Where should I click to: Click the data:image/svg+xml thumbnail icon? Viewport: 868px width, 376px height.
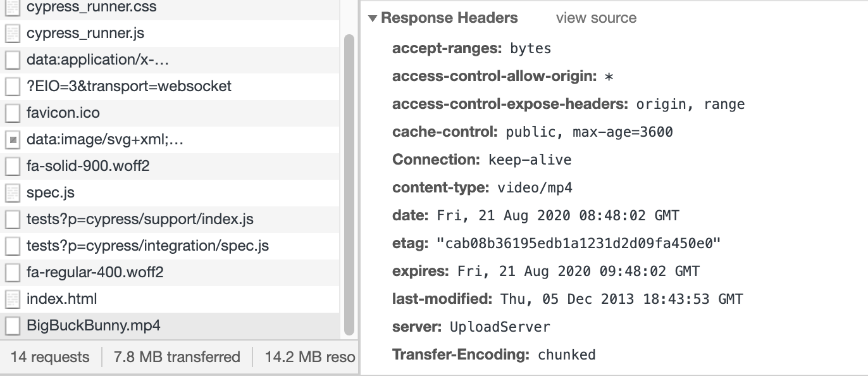(13, 139)
